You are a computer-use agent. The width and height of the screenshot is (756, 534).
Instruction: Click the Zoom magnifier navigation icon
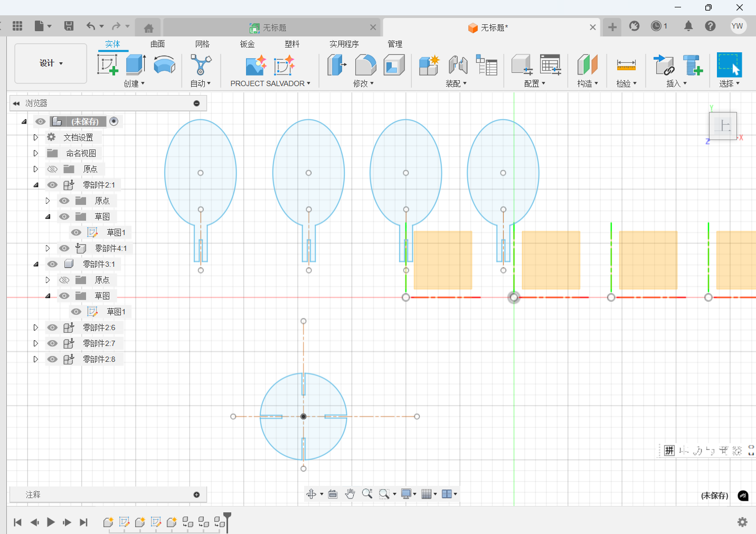(367, 494)
